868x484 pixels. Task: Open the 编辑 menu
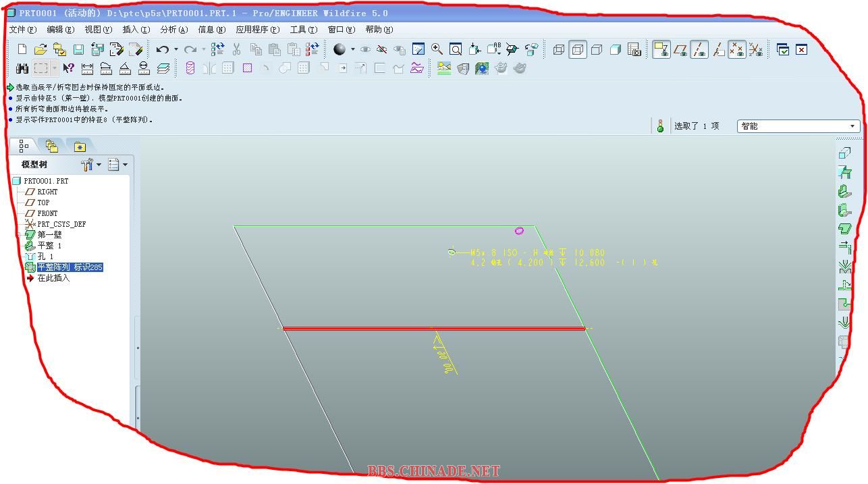(x=60, y=30)
